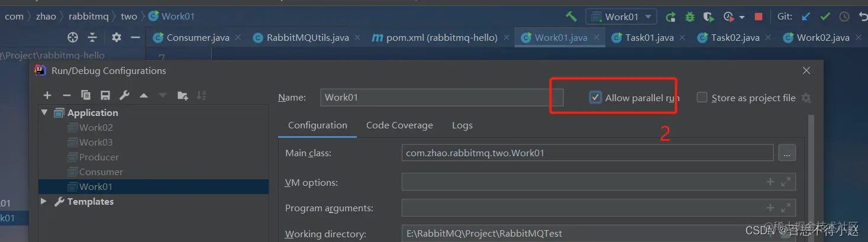Toggle Allow parallel run checkbox
Image resolution: width=868 pixels, height=242 pixels.
coord(595,98)
